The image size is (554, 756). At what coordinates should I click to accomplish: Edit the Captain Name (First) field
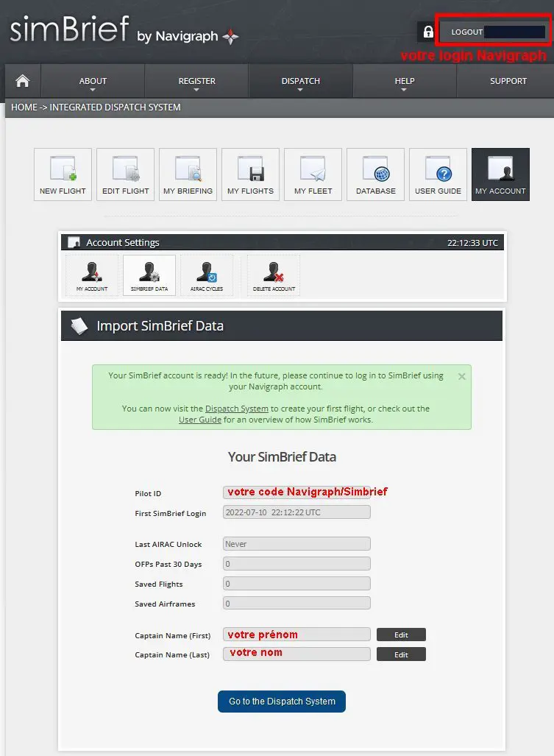click(x=401, y=635)
